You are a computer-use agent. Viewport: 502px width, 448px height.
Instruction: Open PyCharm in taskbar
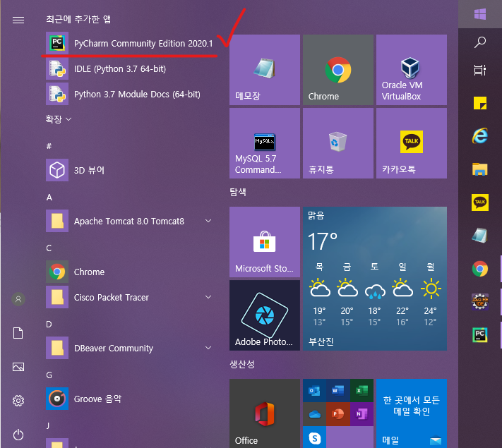tap(480, 335)
